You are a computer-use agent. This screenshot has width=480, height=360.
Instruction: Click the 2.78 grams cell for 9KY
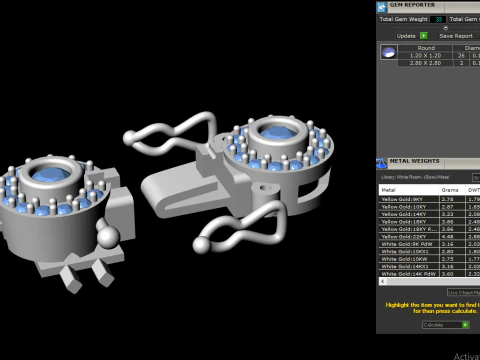(452, 199)
